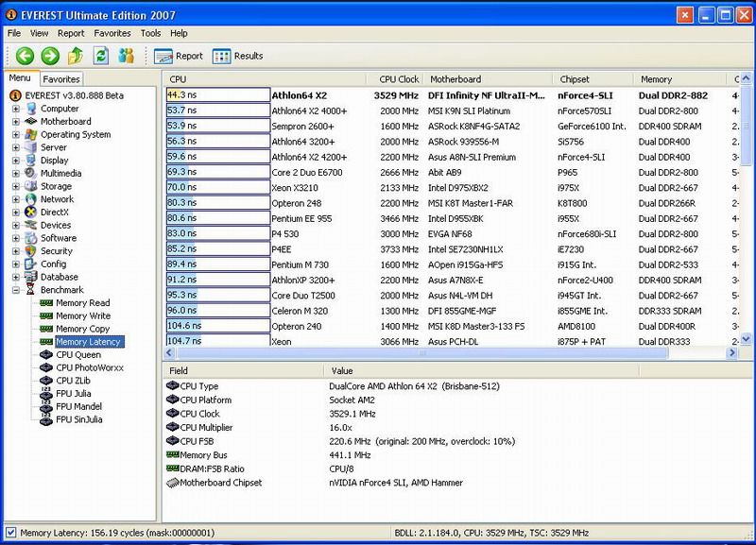Expand the Server tree node
This screenshot has height=545, width=756.
pos(16,148)
